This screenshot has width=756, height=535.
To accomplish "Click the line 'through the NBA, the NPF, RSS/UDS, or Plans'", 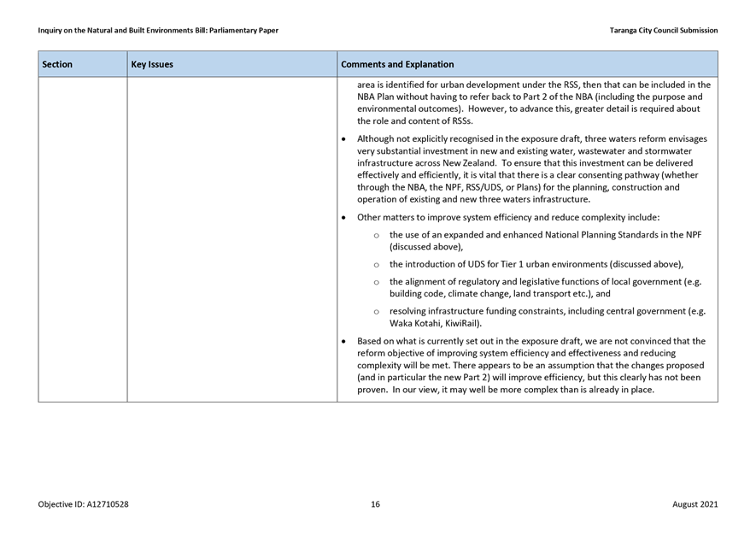I will click(x=519, y=187).
